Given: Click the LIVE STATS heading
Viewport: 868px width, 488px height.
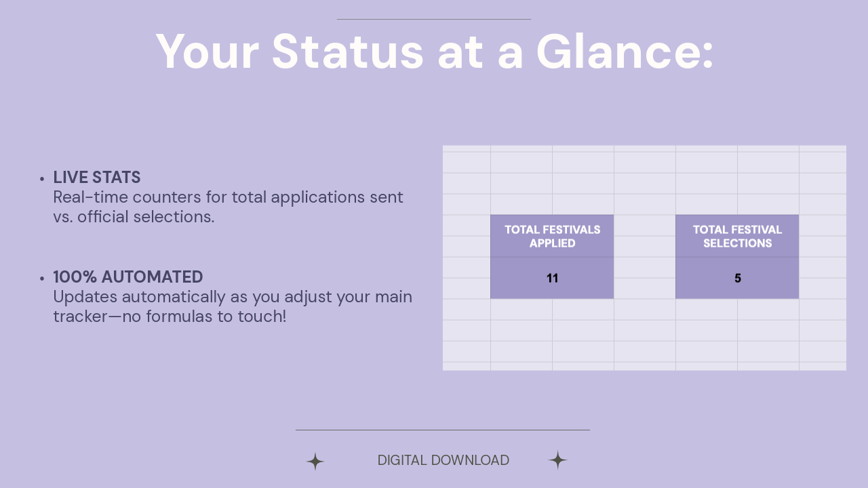Looking at the screenshot, I should pyautogui.click(x=97, y=178).
